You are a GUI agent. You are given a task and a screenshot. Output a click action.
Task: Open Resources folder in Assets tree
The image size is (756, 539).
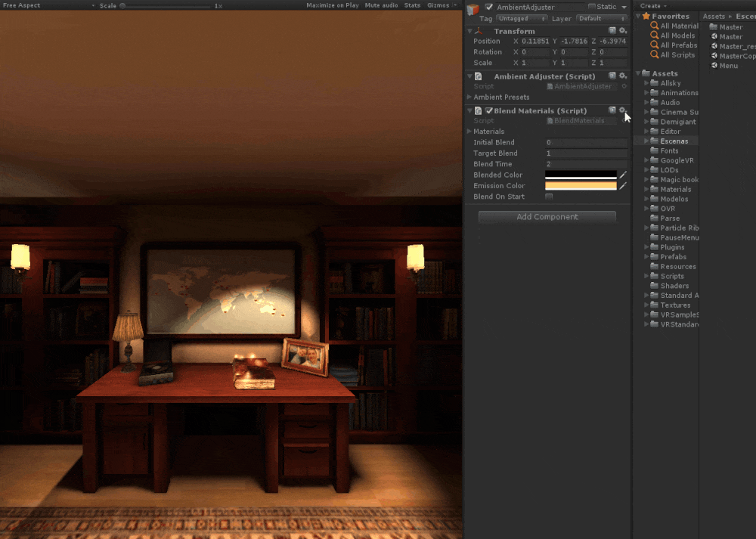coord(673,266)
